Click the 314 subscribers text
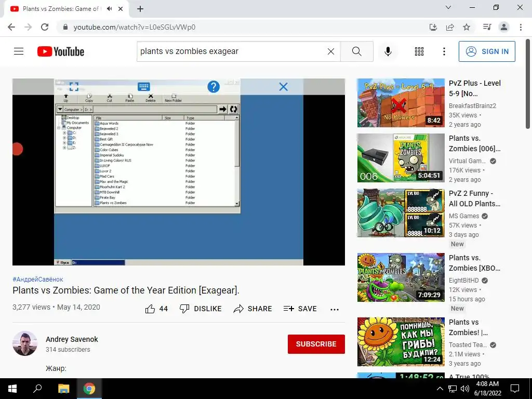This screenshot has width=532, height=399. [68, 350]
